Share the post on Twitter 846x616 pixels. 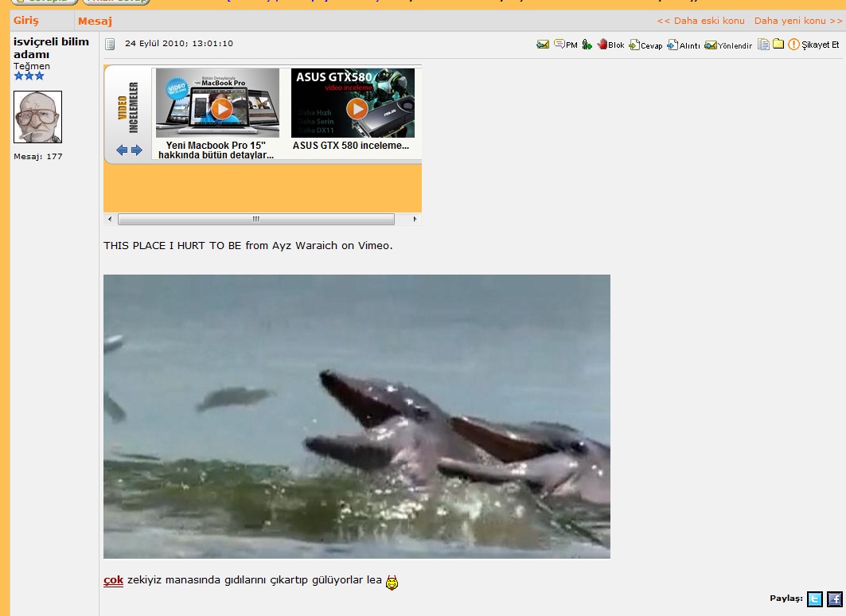click(x=815, y=598)
